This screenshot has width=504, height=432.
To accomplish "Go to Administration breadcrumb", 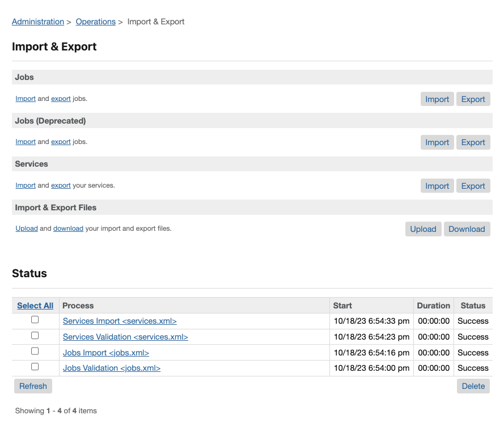I will (x=38, y=22).
